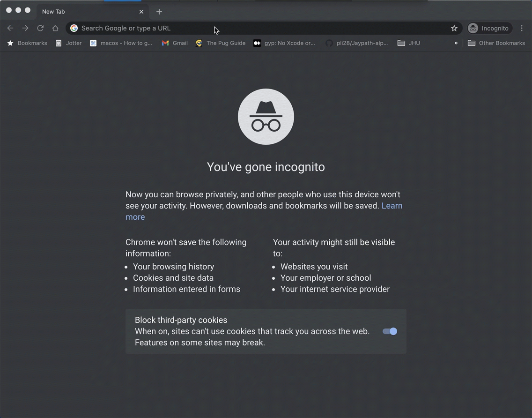
Task: Click the Google search icon in address bar
Action: pyautogui.click(x=74, y=28)
